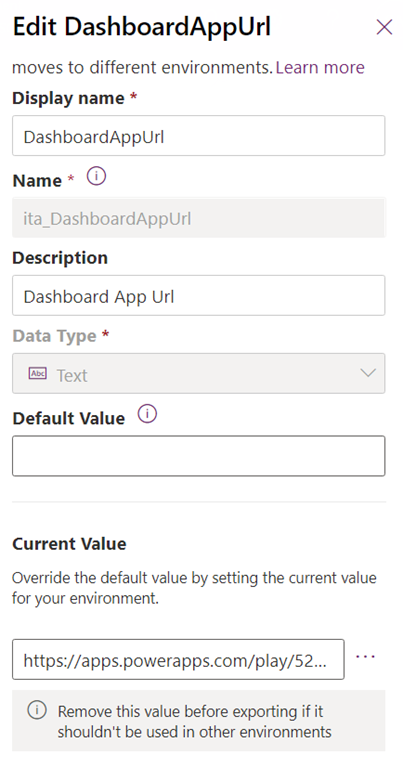Image resolution: width=403 pixels, height=768 pixels.
Task: Click the Display name text field
Action: [x=198, y=136]
